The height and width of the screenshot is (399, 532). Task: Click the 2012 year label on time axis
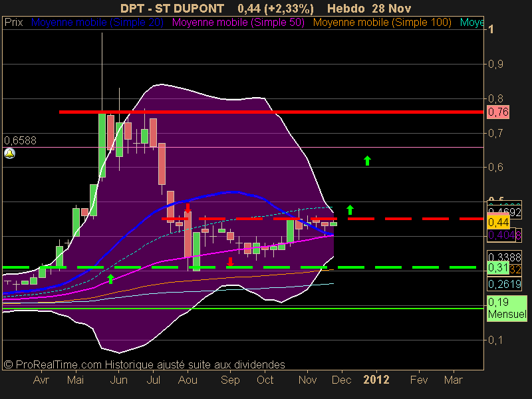[376, 380]
